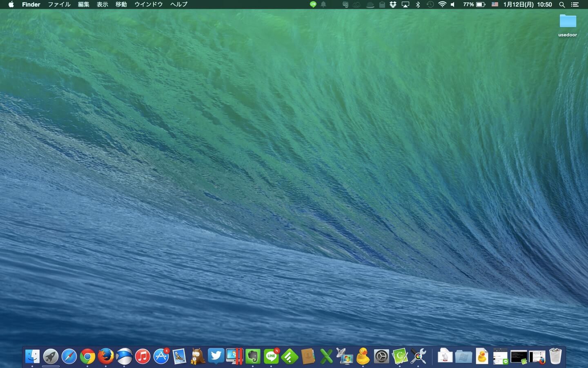
Task: Launch Night Owl app from Dock
Action: click(198, 356)
